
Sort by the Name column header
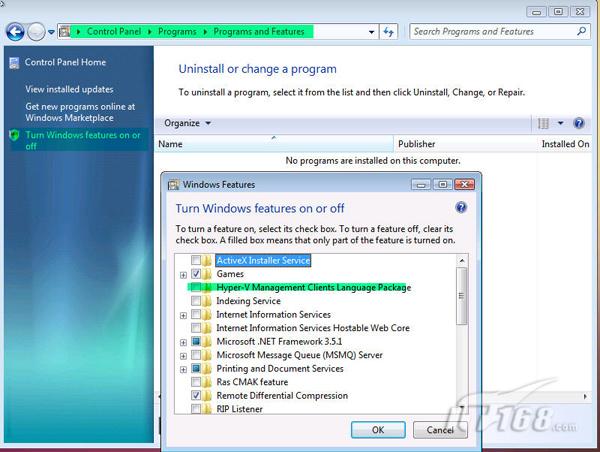[x=274, y=144]
